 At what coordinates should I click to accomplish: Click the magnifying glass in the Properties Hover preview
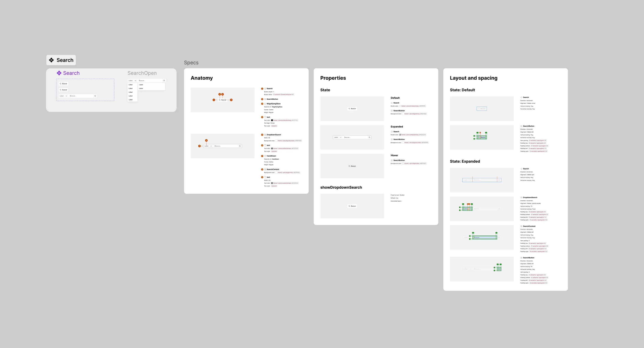pos(349,166)
